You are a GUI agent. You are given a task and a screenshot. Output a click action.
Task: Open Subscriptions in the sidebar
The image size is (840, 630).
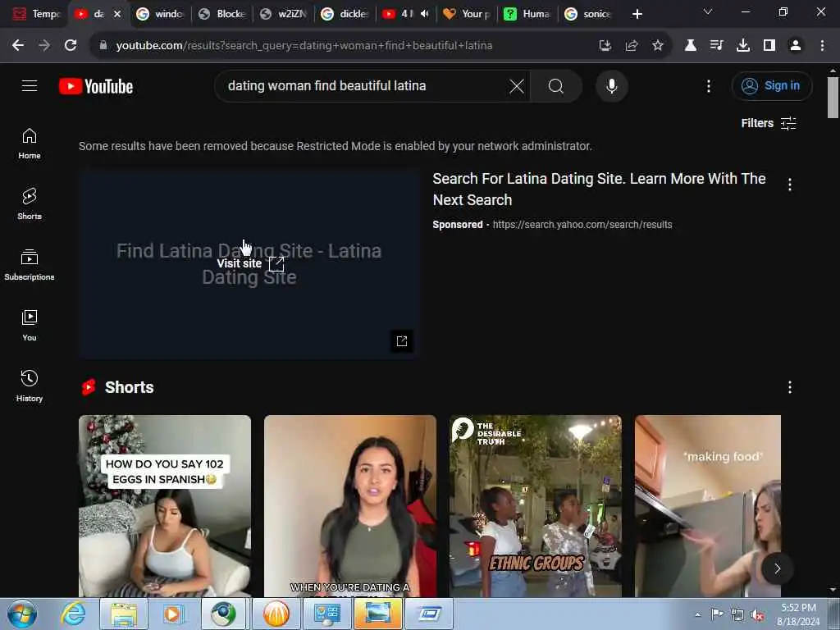30,265
